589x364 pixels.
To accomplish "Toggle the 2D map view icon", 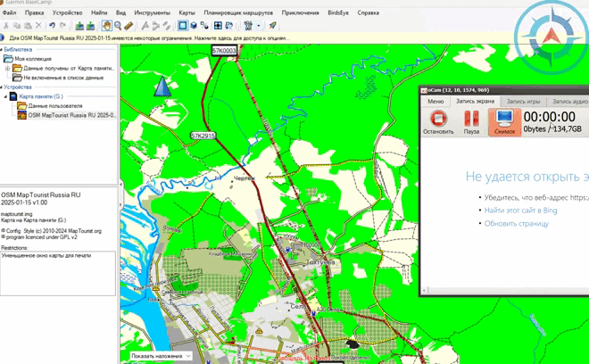I will 183,26.
